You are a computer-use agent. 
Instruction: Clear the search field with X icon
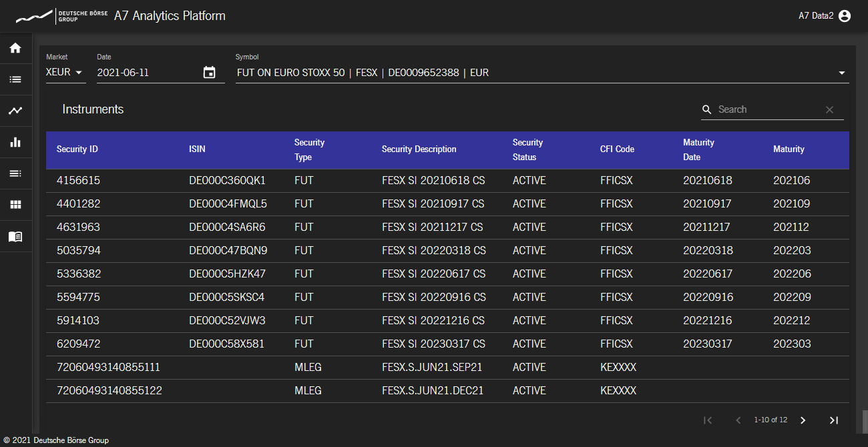tap(829, 110)
